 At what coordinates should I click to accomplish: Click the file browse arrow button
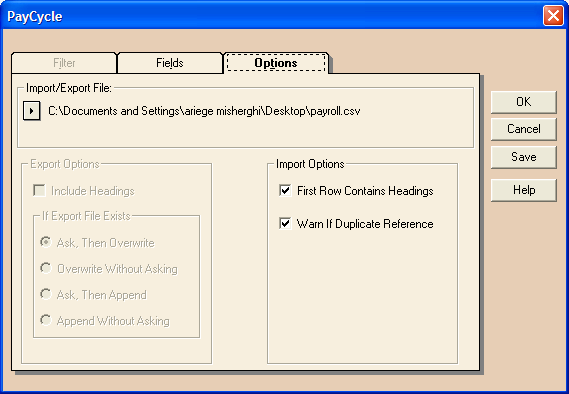[x=32, y=111]
